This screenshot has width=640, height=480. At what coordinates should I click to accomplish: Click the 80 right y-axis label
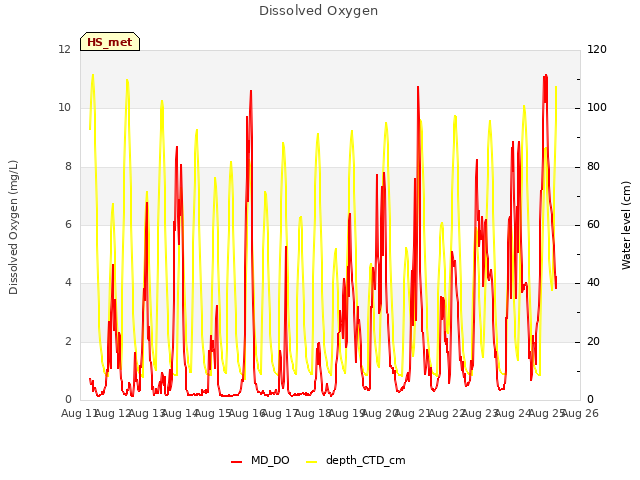pos(593,167)
